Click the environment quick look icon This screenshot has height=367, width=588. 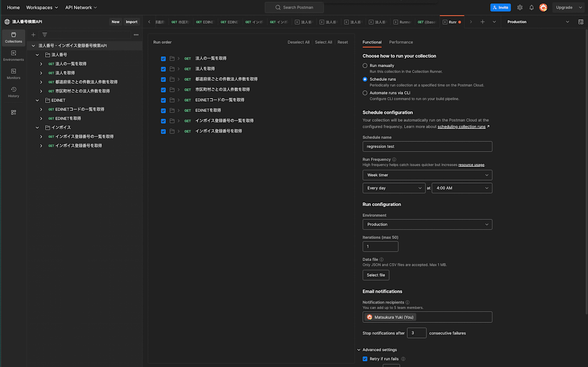pos(581,22)
